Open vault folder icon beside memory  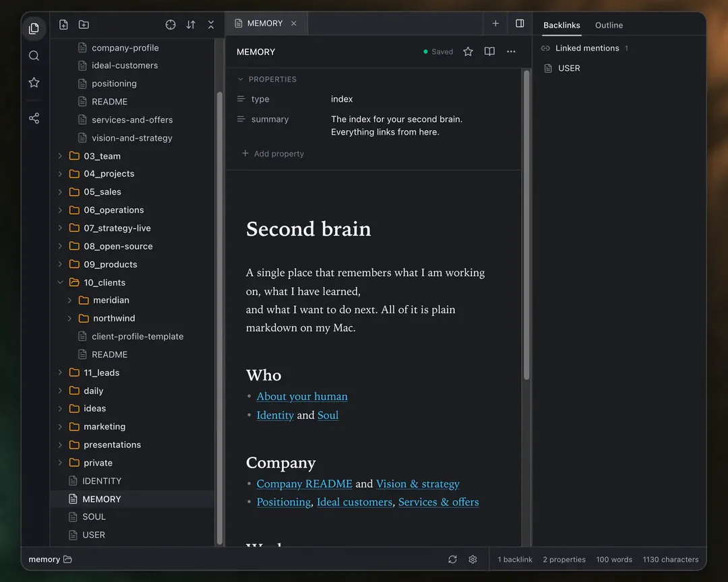pyautogui.click(x=68, y=559)
